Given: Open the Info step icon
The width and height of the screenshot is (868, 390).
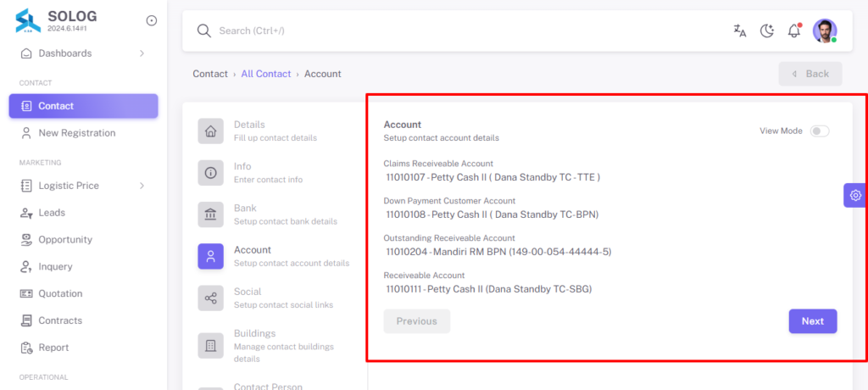Looking at the screenshot, I should click(211, 173).
